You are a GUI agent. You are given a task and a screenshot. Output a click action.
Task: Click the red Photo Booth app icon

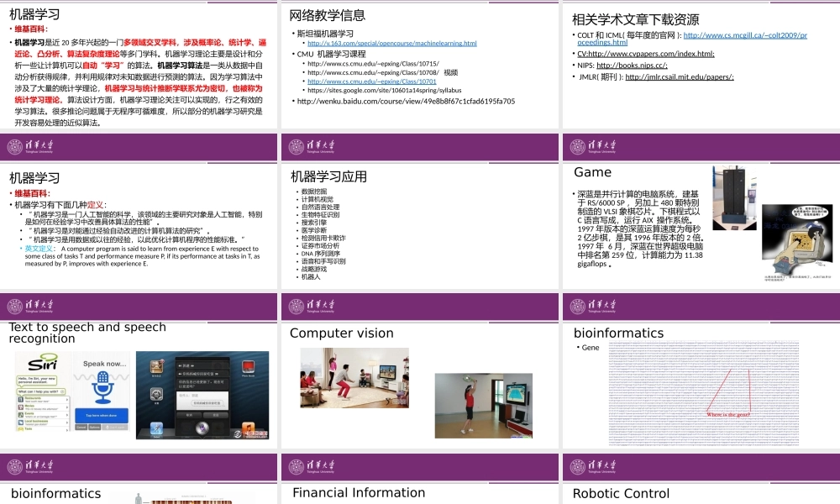(x=249, y=368)
